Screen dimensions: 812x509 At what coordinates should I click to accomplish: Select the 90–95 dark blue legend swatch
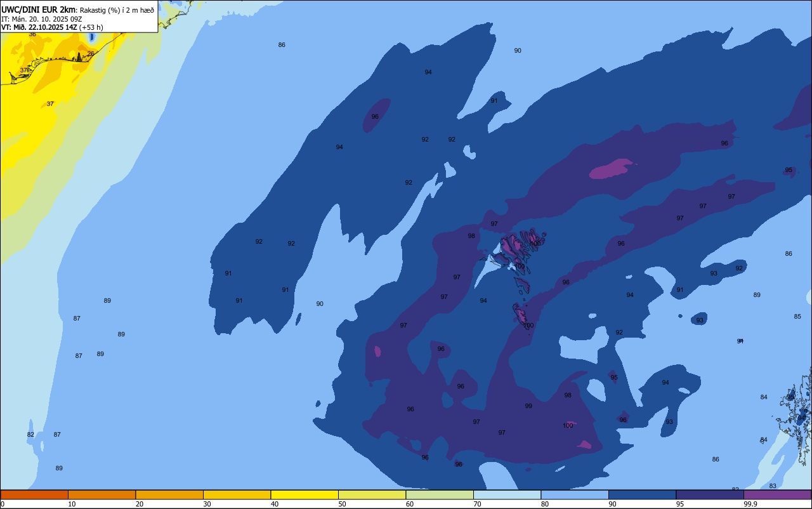coord(642,494)
